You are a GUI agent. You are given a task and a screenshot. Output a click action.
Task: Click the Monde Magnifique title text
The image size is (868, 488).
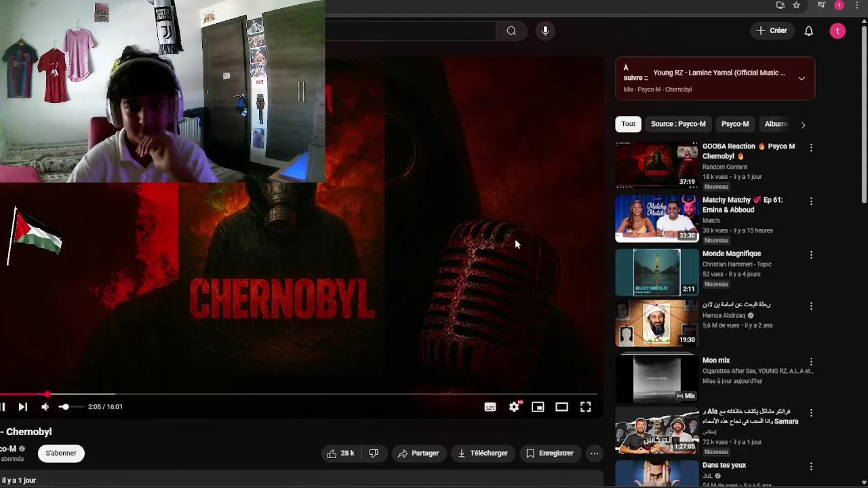(x=732, y=253)
